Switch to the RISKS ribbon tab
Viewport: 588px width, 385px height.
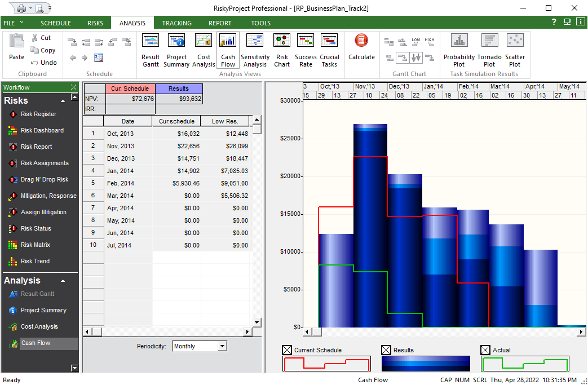95,23
